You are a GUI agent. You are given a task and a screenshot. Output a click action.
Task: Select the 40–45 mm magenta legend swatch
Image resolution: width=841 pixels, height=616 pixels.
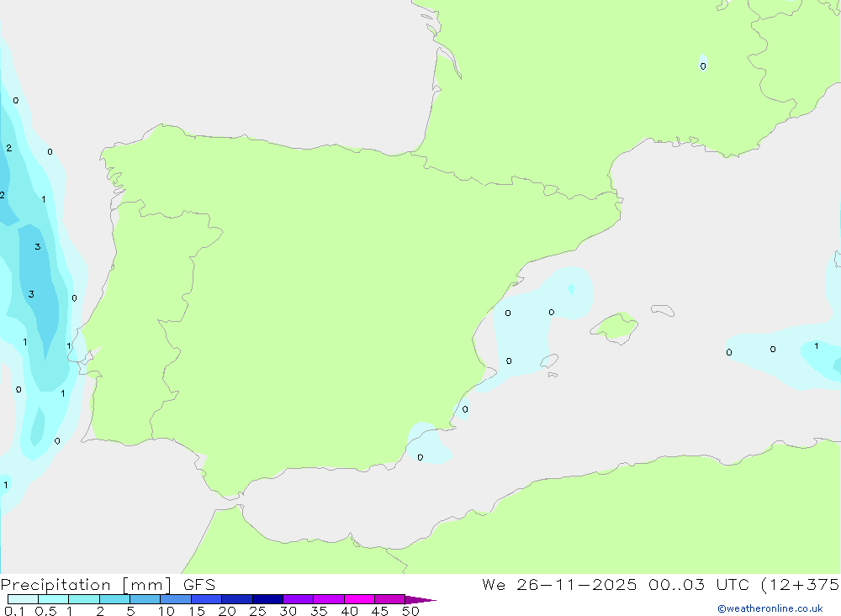coord(359,599)
